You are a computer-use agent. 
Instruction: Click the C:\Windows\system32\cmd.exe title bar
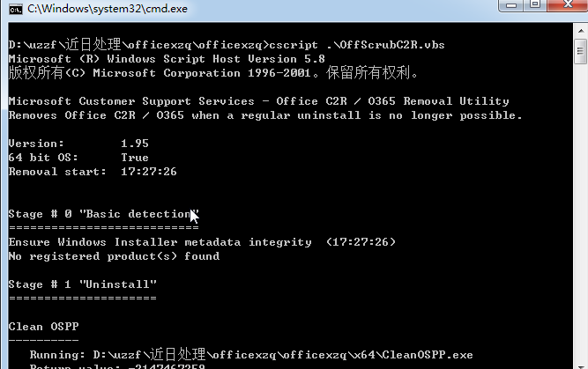tap(108, 9)
